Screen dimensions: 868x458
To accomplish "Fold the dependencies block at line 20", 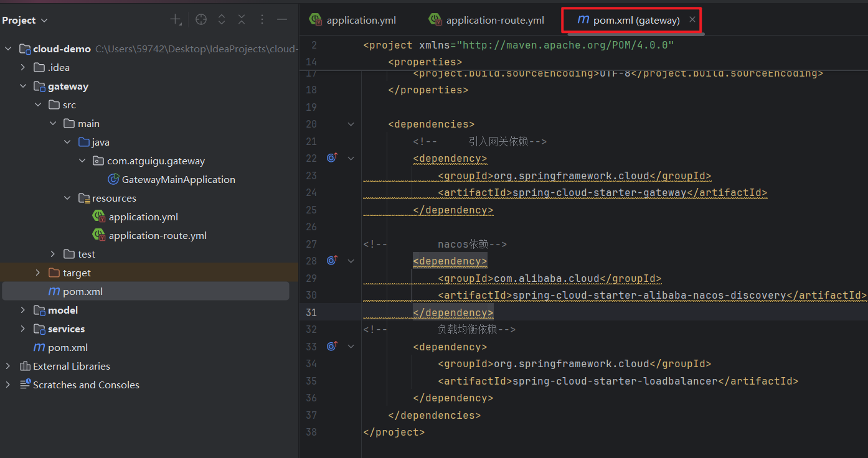I will pyautogui.click(x=351, y=124).
